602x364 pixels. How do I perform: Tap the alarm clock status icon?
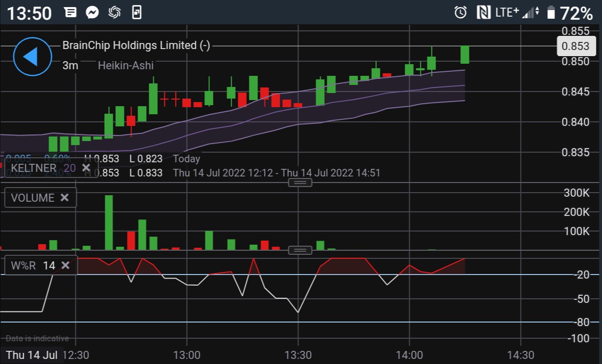460,13
